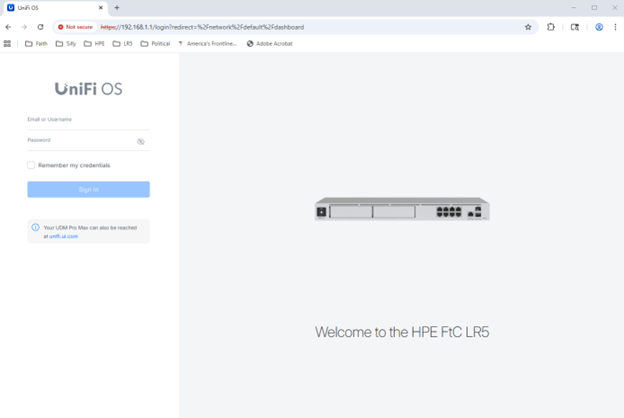624x418 pixels.
Task: Focus the Email or Username field
Action: (88, 121)
